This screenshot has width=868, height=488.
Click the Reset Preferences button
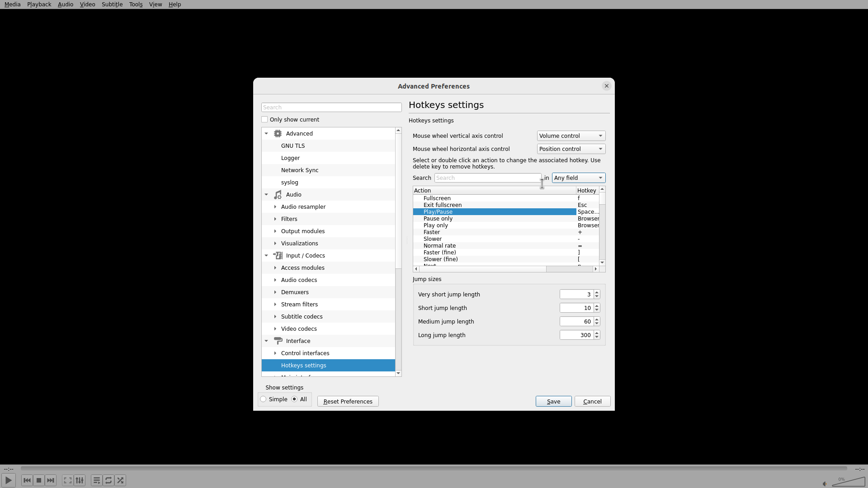pos(348,402)
